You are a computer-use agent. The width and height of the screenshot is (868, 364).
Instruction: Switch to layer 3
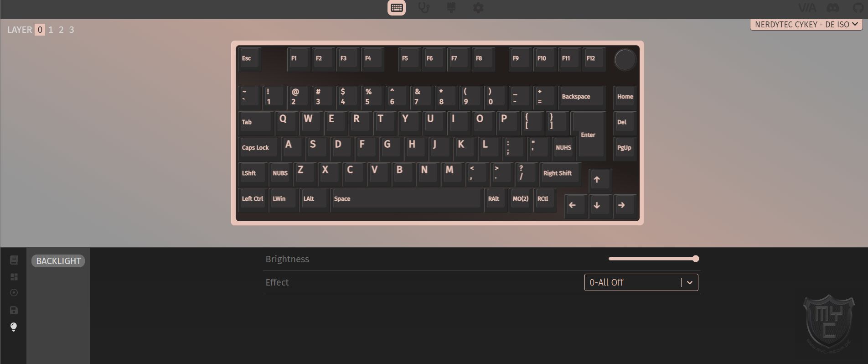tap(72, 30)
